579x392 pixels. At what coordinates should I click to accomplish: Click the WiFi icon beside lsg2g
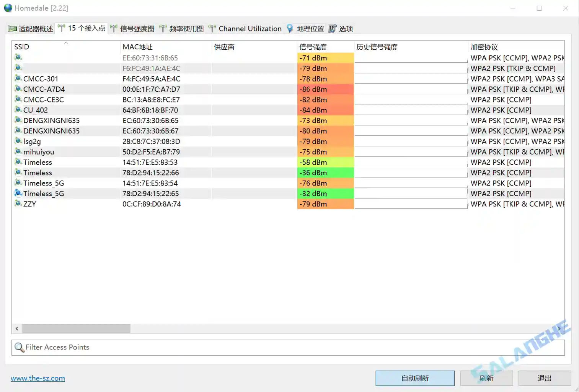tap(18, 141)
